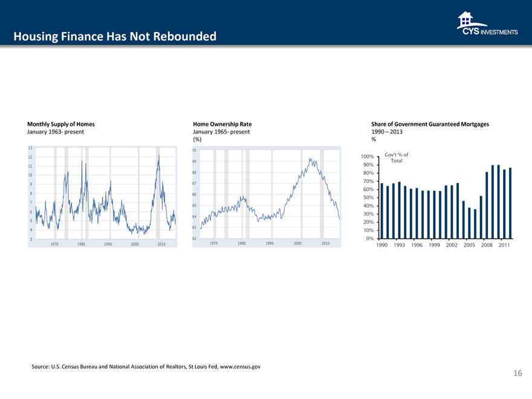Click the CYS INVESTMENTS brand text
This screenshot has width=532, height=399.
[490, 33]
